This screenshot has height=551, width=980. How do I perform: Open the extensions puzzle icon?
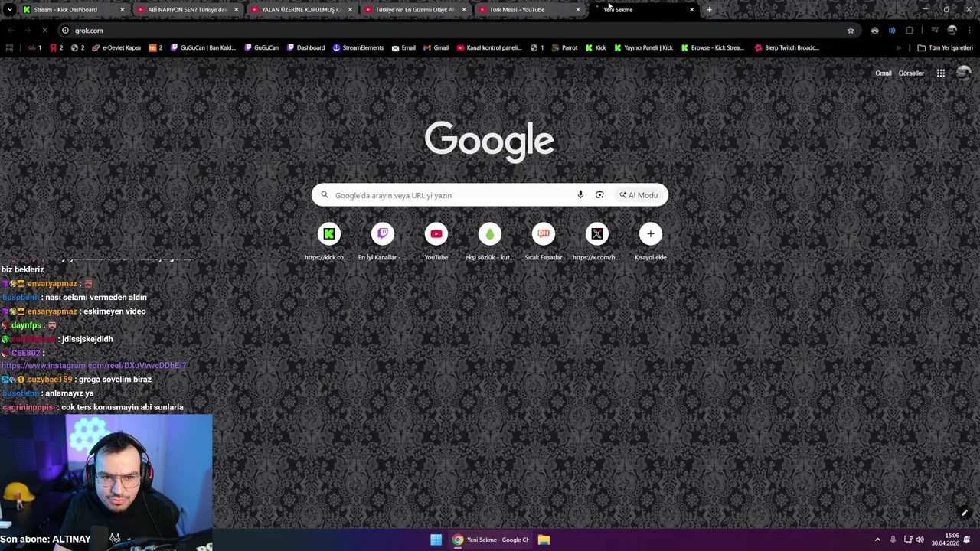pos(910,31)
